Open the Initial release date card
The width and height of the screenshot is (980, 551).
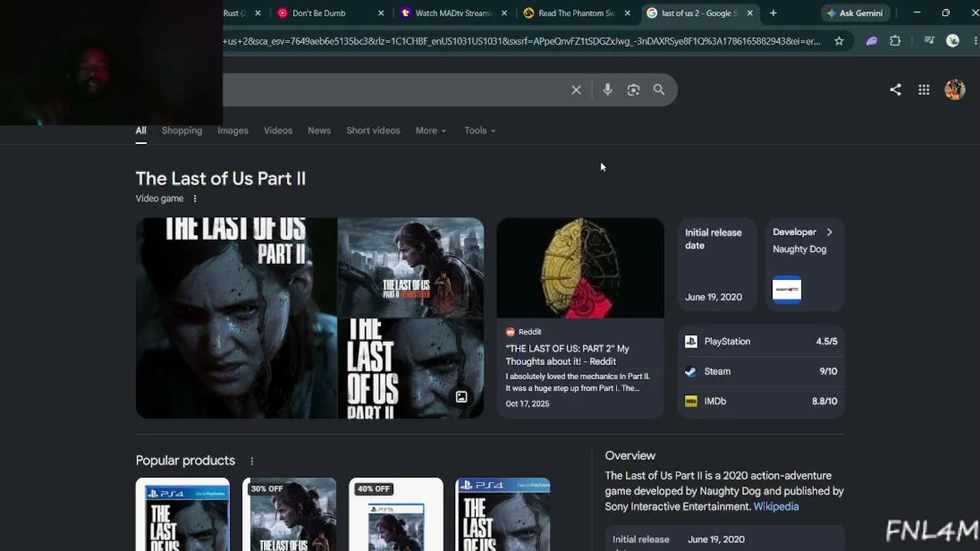717,264
